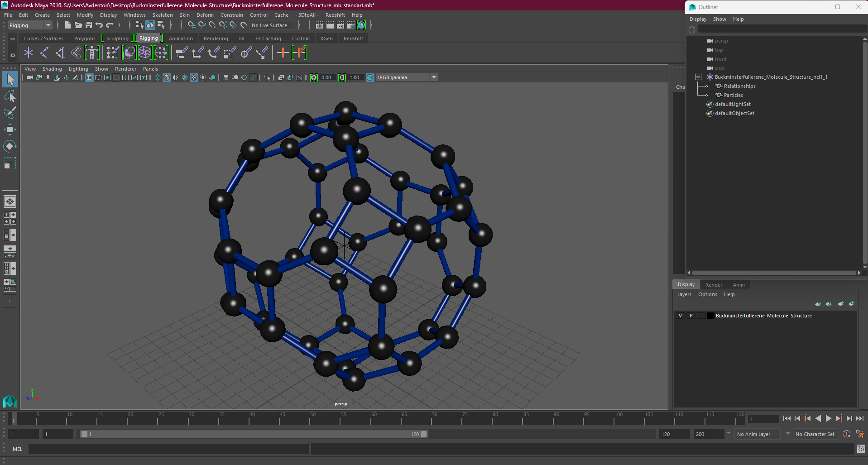This screenshot has width=868, height=465.
Task: Activate the Scale tool
Action: (10, 163)
